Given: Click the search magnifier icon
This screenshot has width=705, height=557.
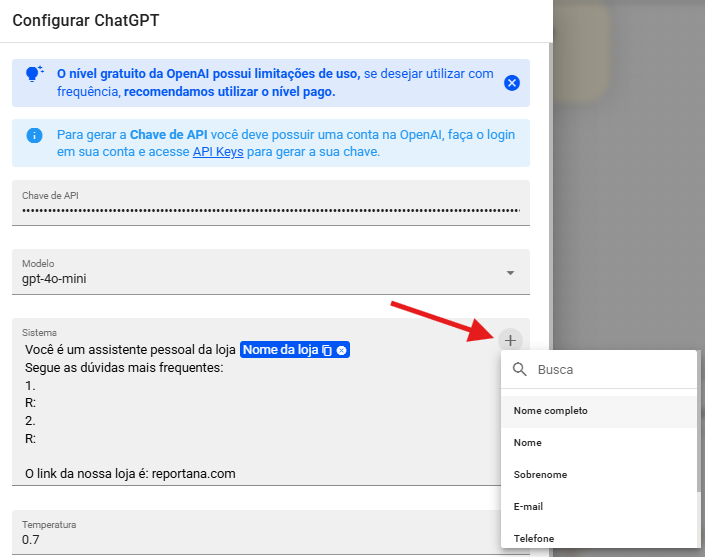Looking at the screenshot, I should 520,370.
